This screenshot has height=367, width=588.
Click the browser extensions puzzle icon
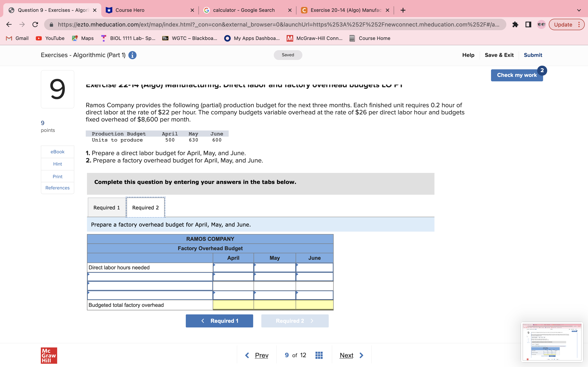pos(515,24)
